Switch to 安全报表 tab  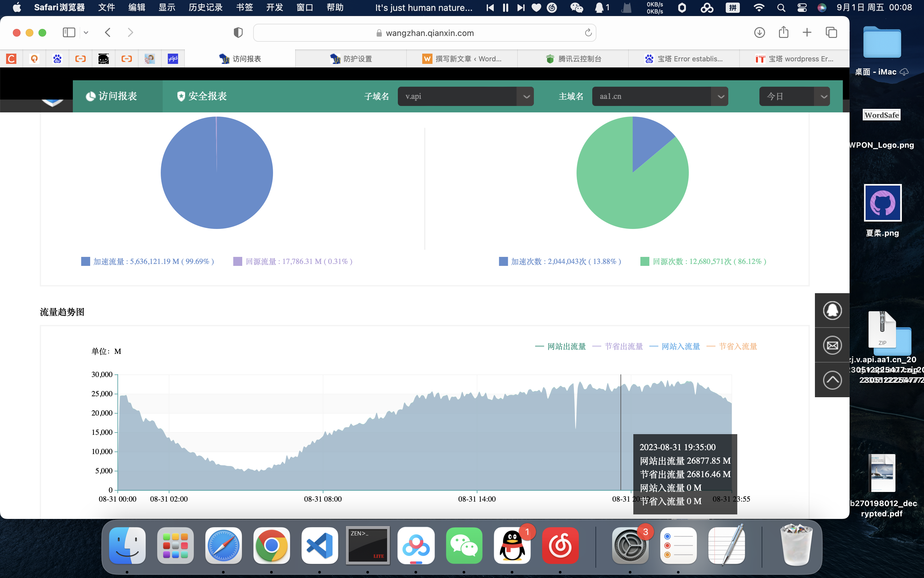point(201,96)
